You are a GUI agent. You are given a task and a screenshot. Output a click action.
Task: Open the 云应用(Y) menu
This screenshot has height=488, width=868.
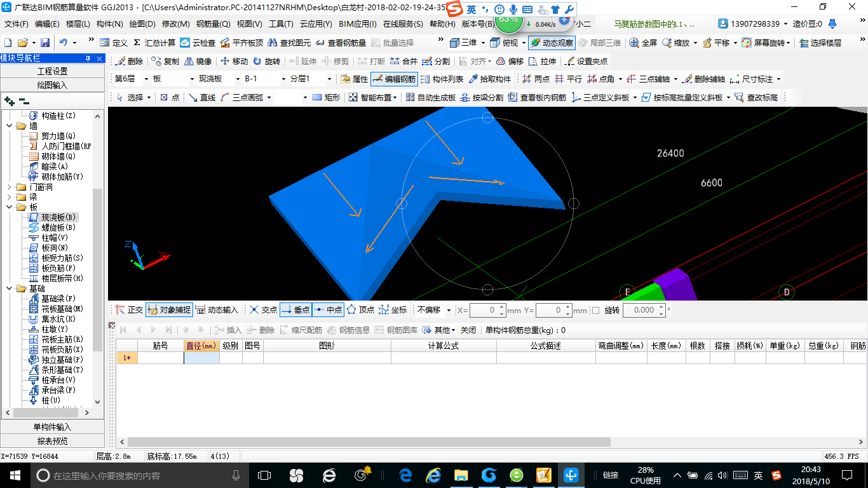pyautogui.click(x=316, y=24)
